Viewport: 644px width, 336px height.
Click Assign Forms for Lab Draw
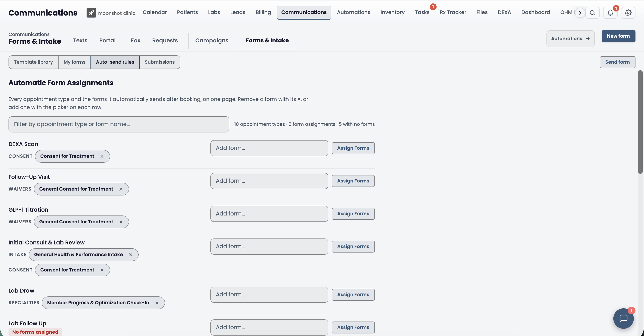point(353,294)
